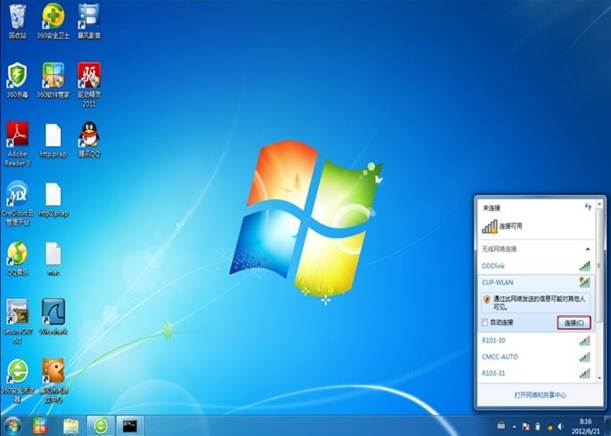Screen dimensions: 611x436
Task: Refresh the wireless network list
Action: click(586, 204)
